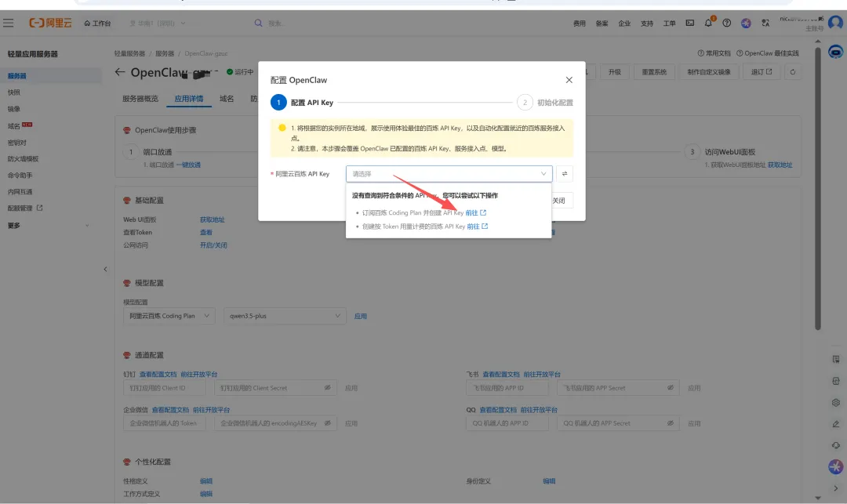This screenshot has height=504, width=847.
Task: Click the 关闭 button in the dialog
Action: click(x=560, y=201)
